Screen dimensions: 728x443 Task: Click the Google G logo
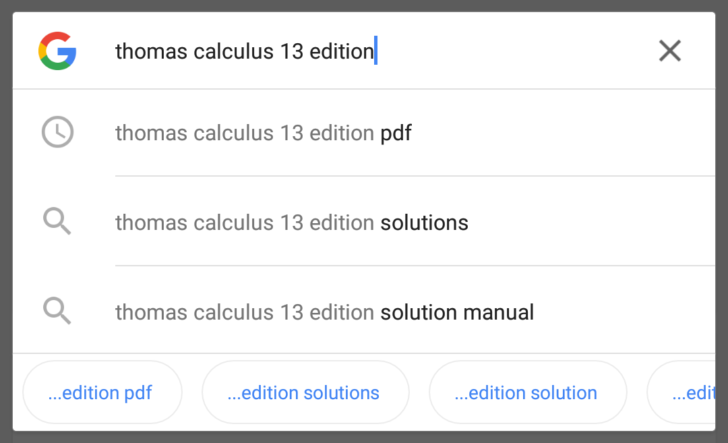[x=57, y=51]
